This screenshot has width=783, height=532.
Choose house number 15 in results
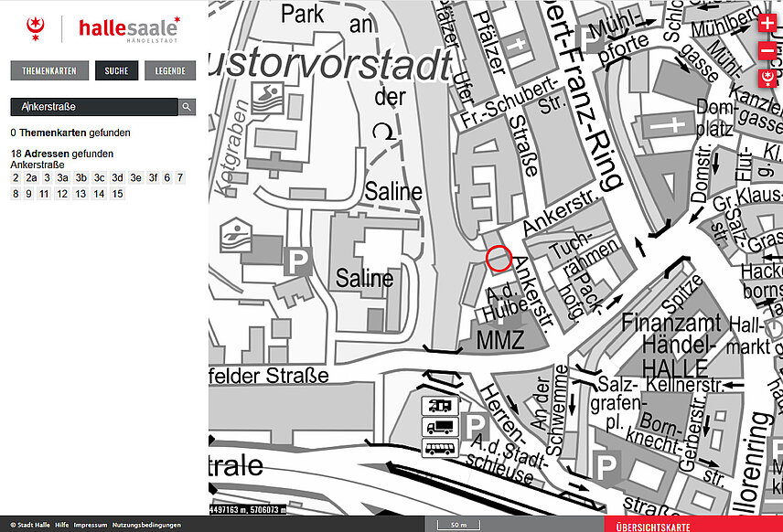click(117, 194)
